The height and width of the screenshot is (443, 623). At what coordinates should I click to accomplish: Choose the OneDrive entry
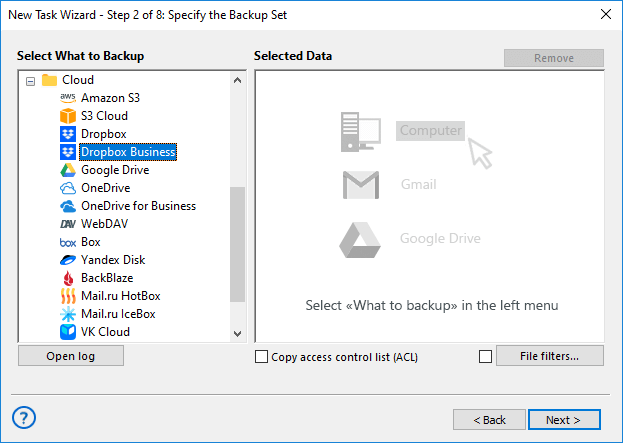[x=106, y=188]
